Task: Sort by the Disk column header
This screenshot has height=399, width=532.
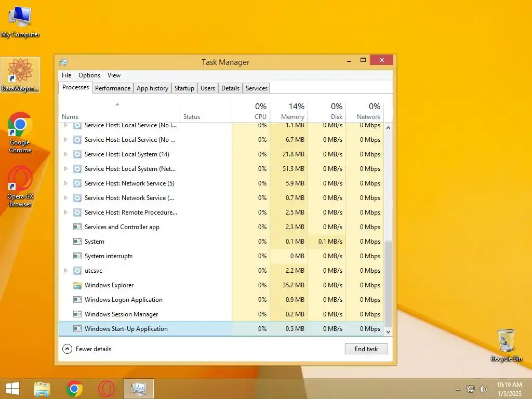Action: [327, 112]
